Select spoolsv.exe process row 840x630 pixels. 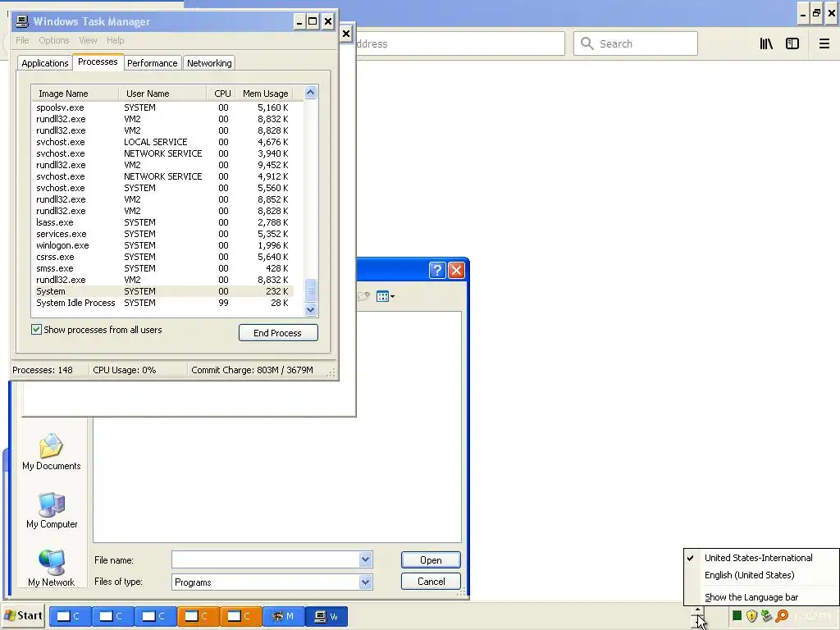point(162,107)
